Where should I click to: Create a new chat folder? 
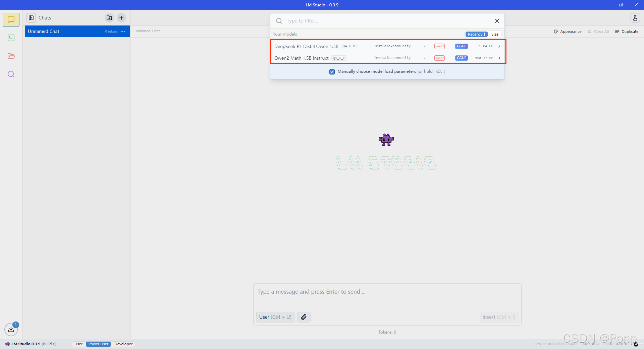tap(109, 18)
